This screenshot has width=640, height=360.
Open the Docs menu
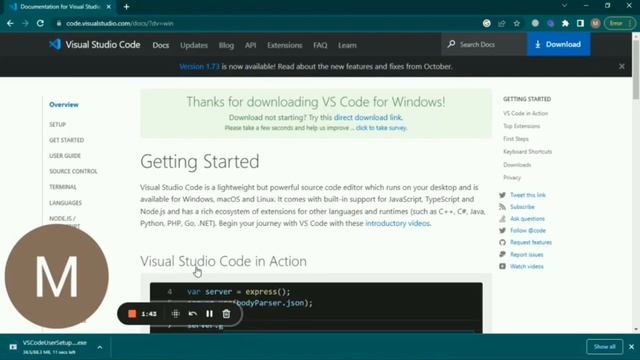[160, 45]
